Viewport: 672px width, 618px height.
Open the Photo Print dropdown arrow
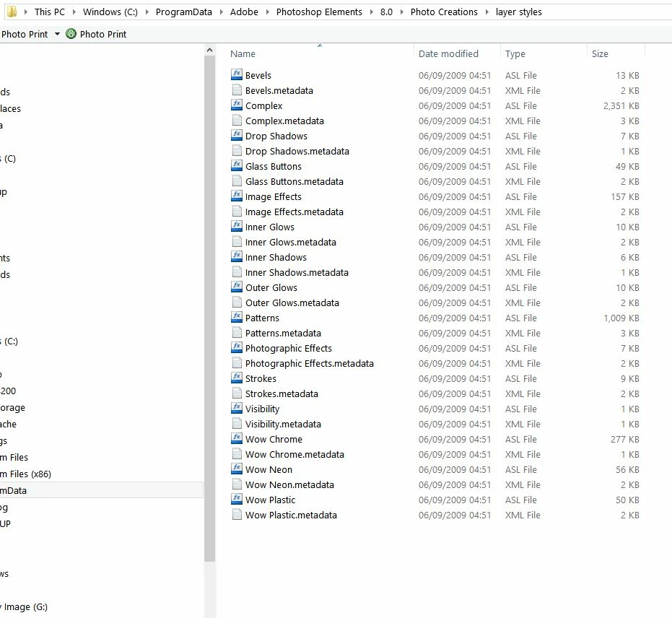(x=57, y=34)
